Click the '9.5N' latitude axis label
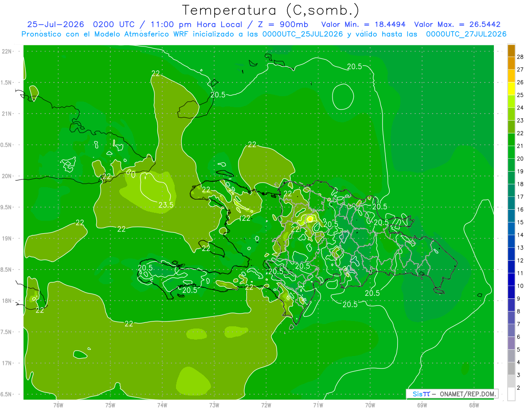This screenshot has width=532, height=411. tap(6, 207)
